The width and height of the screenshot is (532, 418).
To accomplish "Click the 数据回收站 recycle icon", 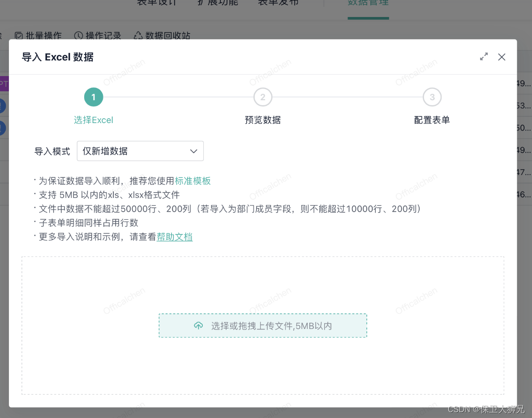I will tap(138, 35).
